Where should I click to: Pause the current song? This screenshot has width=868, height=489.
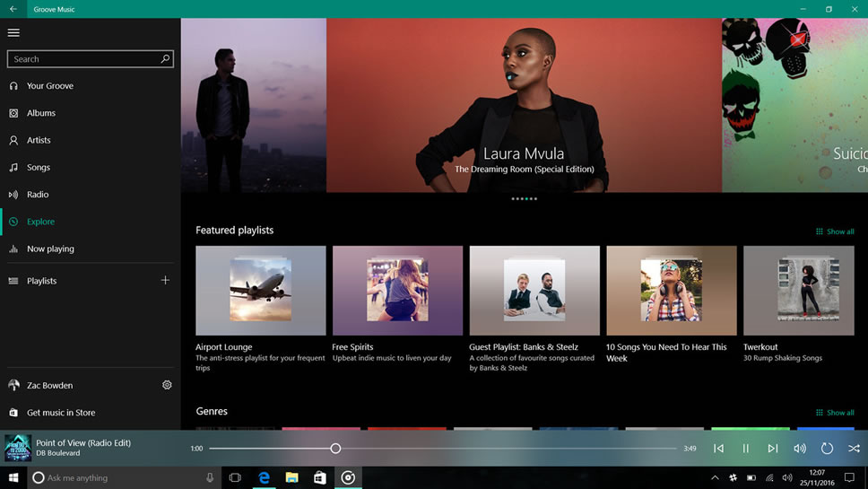745,449
